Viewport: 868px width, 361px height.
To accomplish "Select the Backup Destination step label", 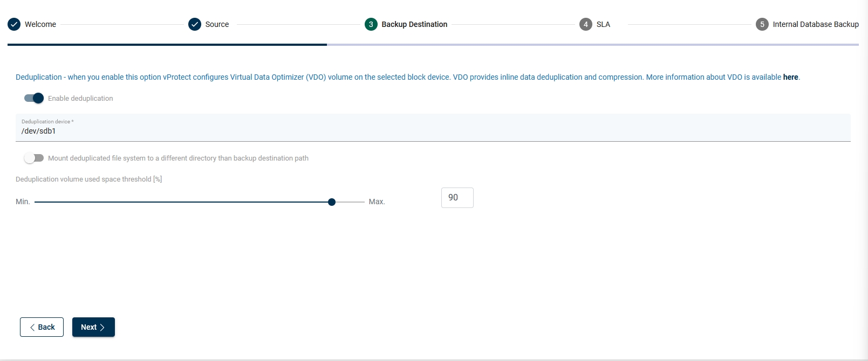I will (414, 24).
